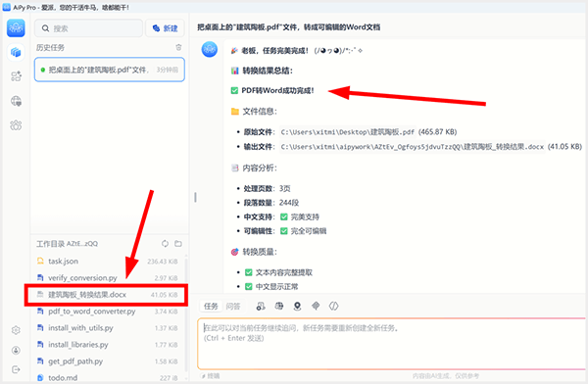Open the apps grid icon in sidebar
Screen dimensions: 588x384
pos(16,76)
